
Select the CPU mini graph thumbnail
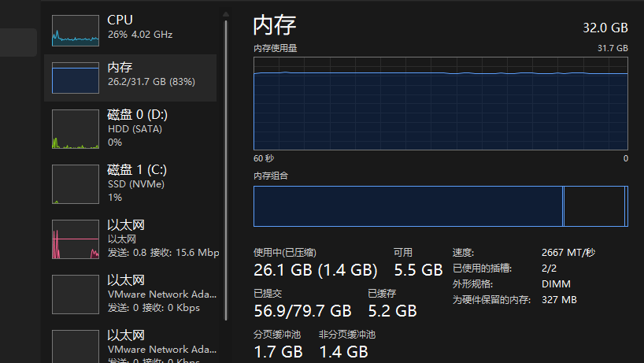(x=76, y=31)
